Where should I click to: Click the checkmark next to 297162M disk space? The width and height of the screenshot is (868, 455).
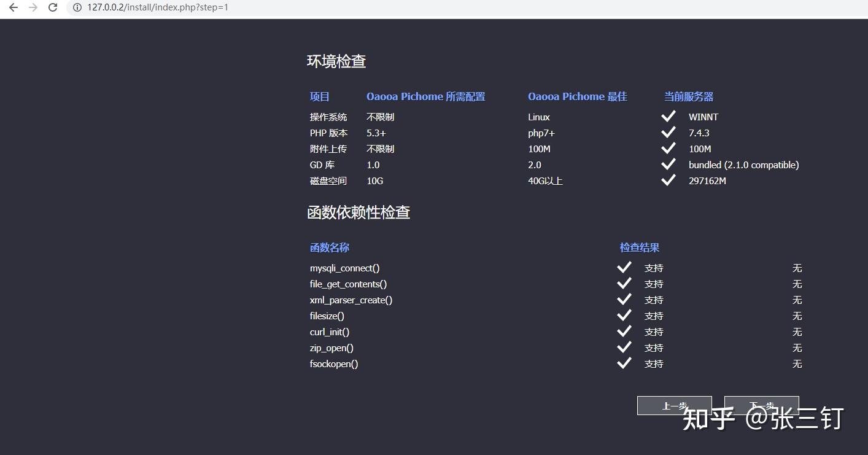point(668,180)
